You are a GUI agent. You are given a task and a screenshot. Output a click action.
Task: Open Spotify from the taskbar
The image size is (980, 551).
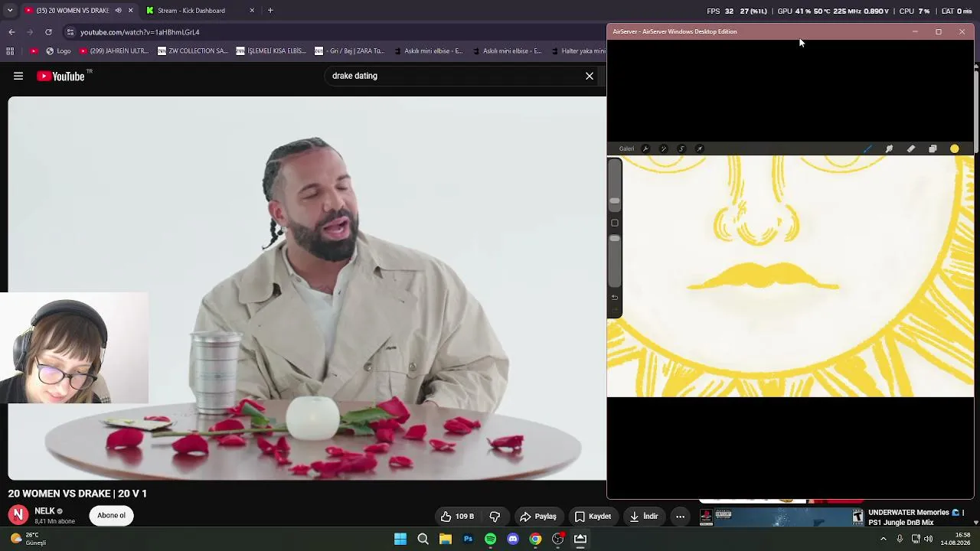(x=491, y=539)
